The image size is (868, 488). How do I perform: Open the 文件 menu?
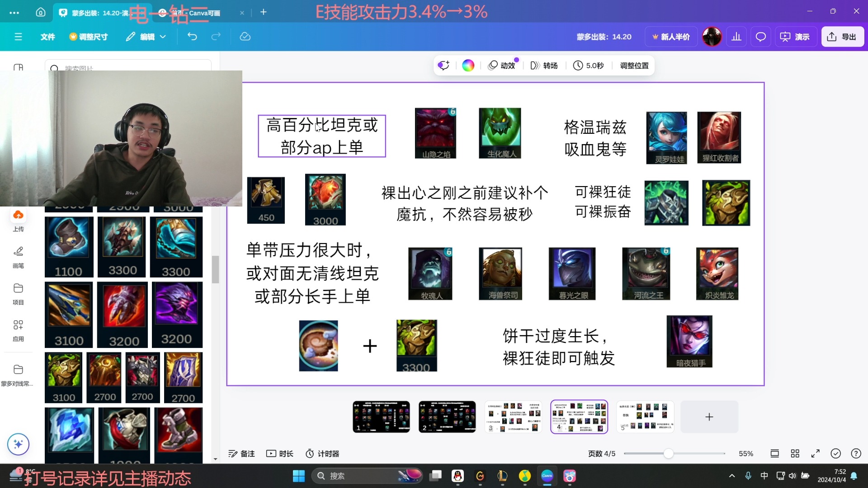pos(47,37)
